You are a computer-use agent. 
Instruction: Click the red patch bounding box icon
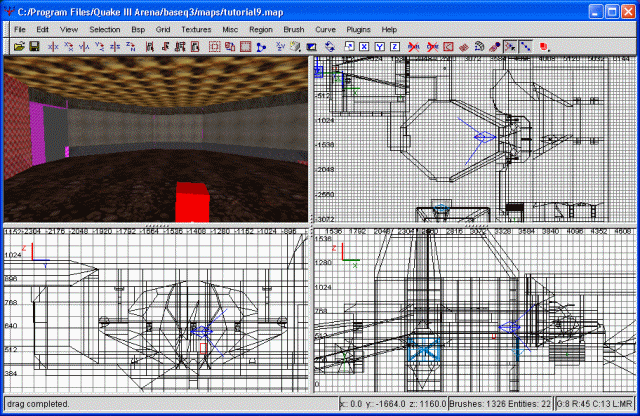click(x=448, y=47)
